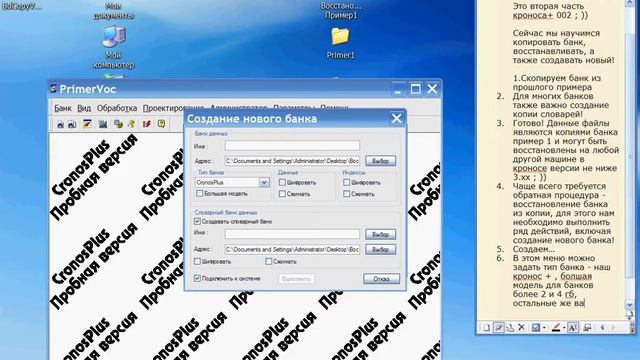Go to next note with right arrow
Viewport: 640px width, 360px height.
[613, 327]
